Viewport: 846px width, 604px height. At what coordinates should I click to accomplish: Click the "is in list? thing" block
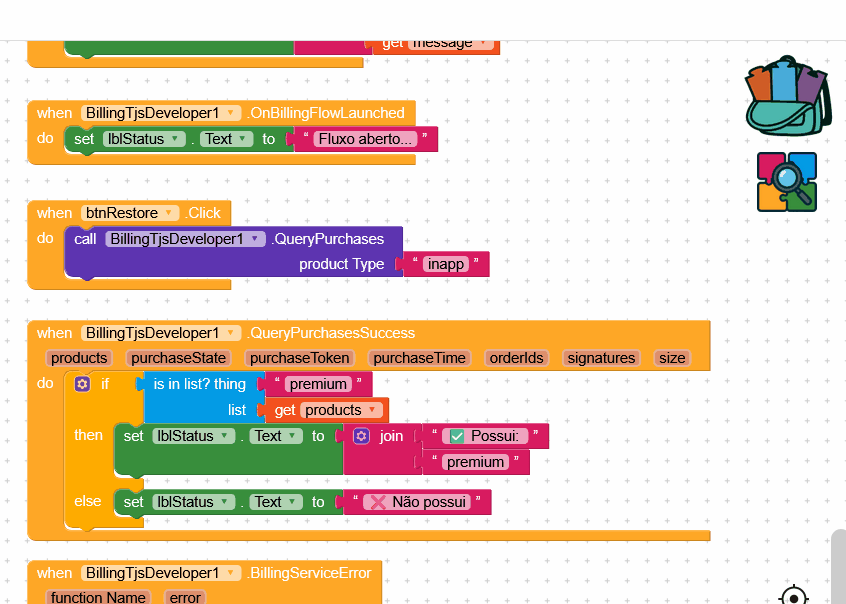(x=200, y=384)
